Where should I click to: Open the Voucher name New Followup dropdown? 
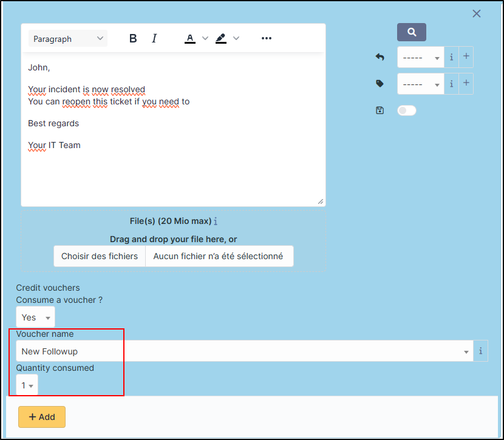pyautogui.click(x=243, y=351)
